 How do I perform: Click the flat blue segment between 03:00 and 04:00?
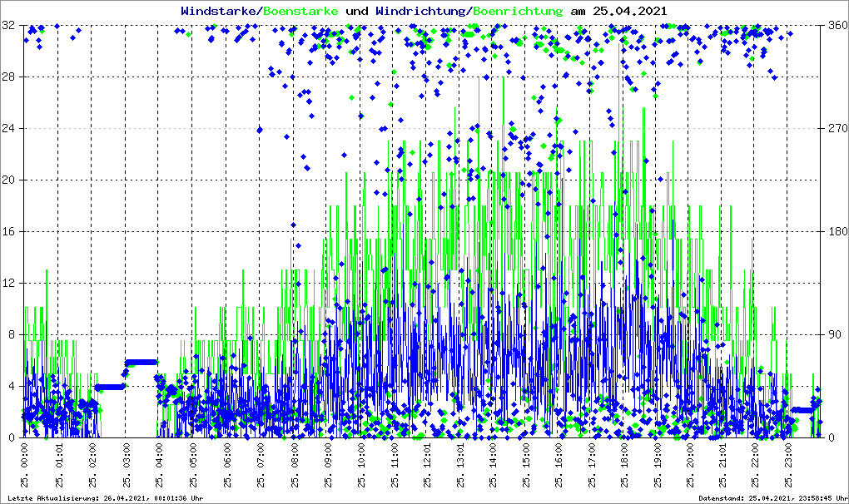coord(141,362)
